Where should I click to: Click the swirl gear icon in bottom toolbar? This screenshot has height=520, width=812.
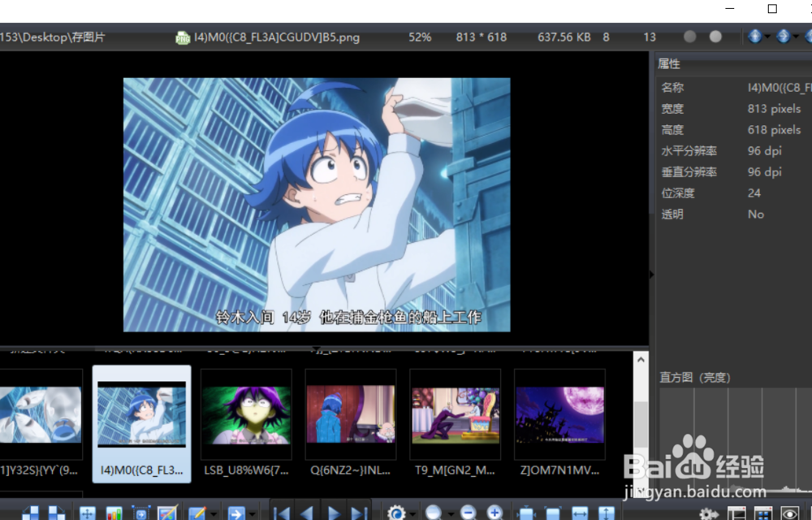(x=397, y=513)
